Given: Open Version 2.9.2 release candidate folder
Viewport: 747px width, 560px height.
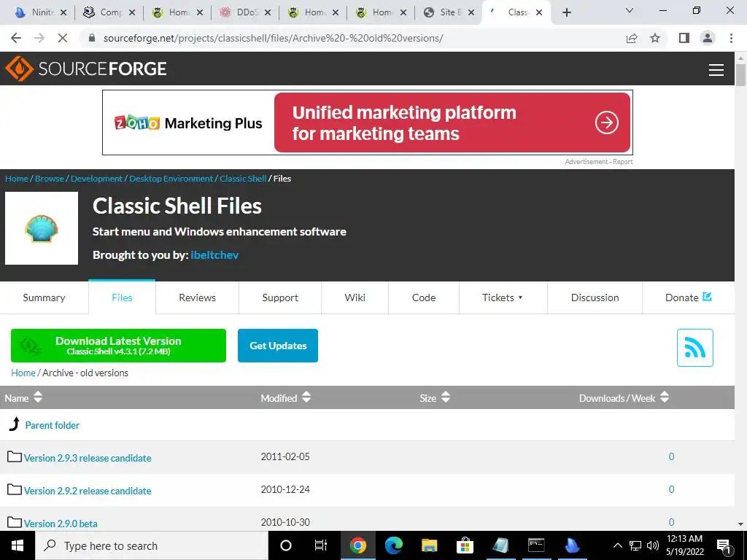Looking at the screenshot, I should click(88, 491).
